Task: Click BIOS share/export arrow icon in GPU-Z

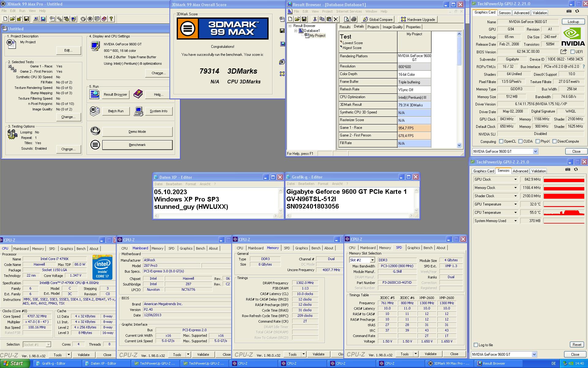Action: 563,52
